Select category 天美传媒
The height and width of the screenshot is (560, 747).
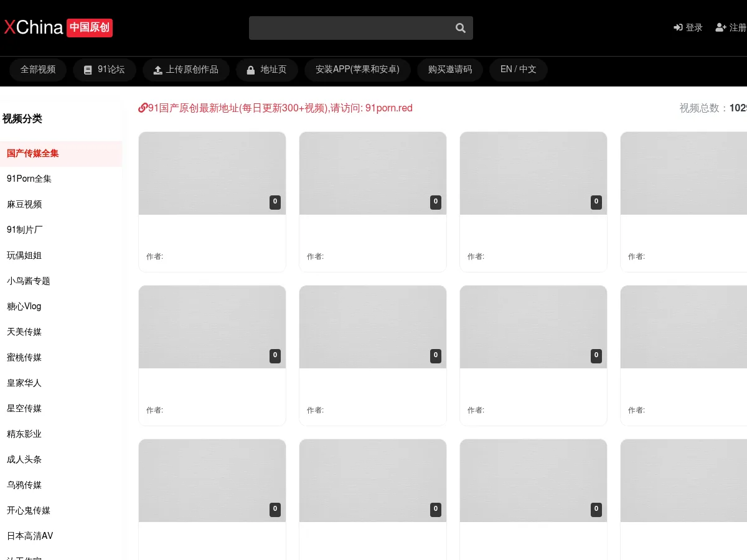pos(61,332)
